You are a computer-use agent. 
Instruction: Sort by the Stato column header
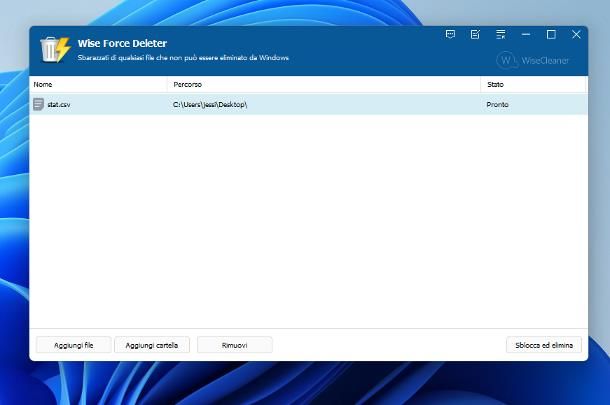(533, 84)
